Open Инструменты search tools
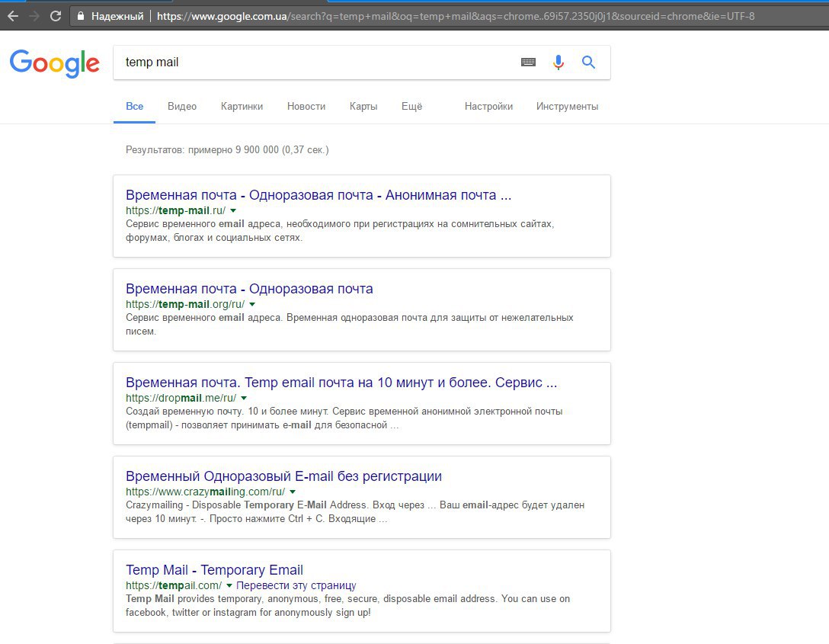 click(x=568, y=106)
